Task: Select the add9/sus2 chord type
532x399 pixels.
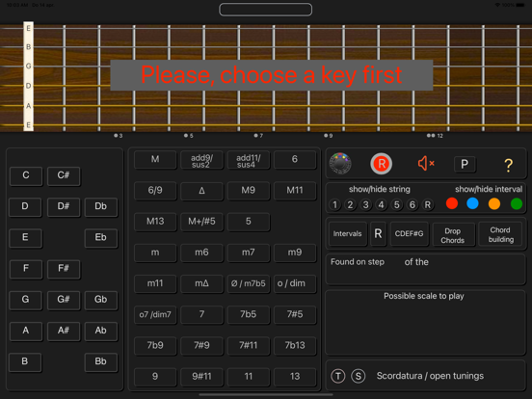Action: tap(201, 160)
